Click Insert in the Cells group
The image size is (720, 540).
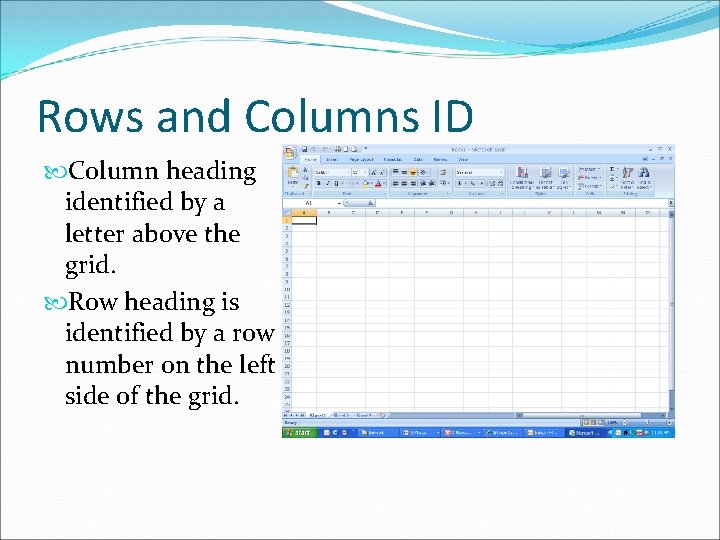pos(589,169)
